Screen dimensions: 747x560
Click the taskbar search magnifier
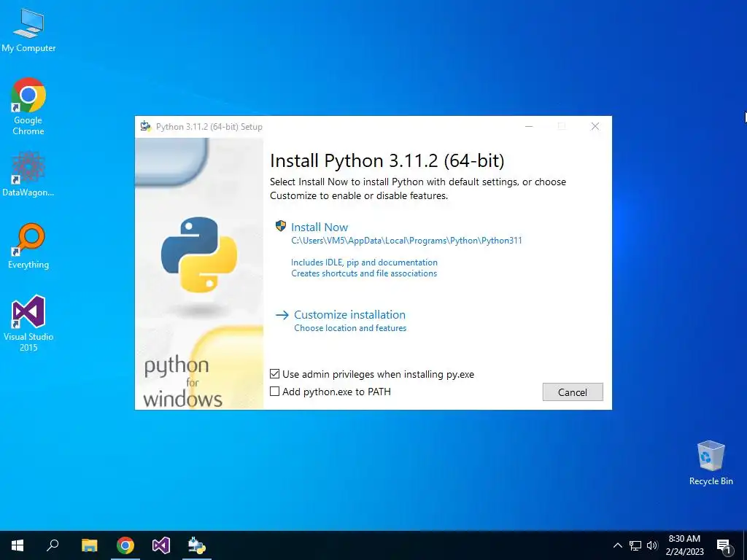point(53,545)
